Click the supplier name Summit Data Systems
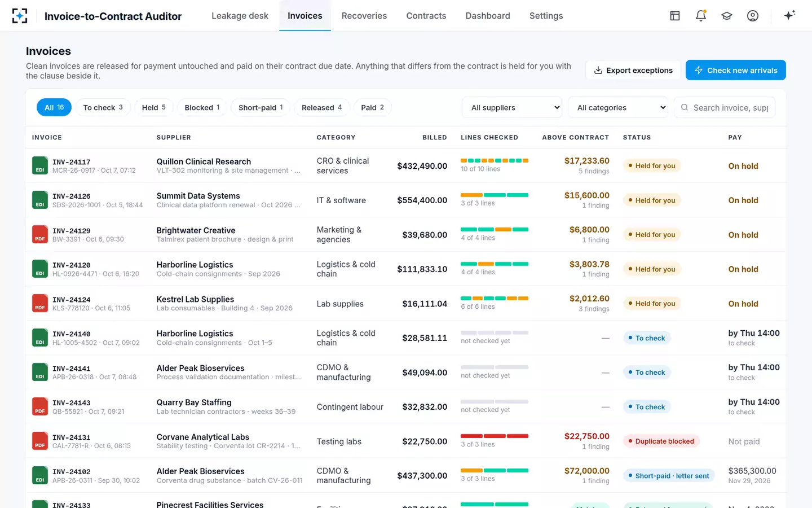812x508 pixels. click(x=198, y=196)
